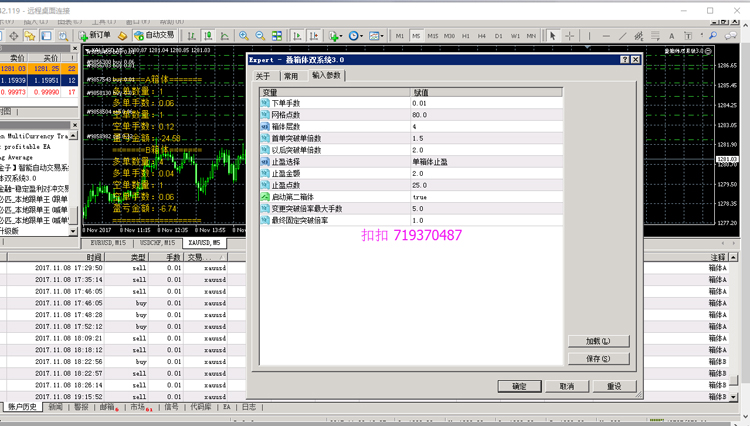Select the 止盈选择 value 单箱体止盈

[486, 162]
